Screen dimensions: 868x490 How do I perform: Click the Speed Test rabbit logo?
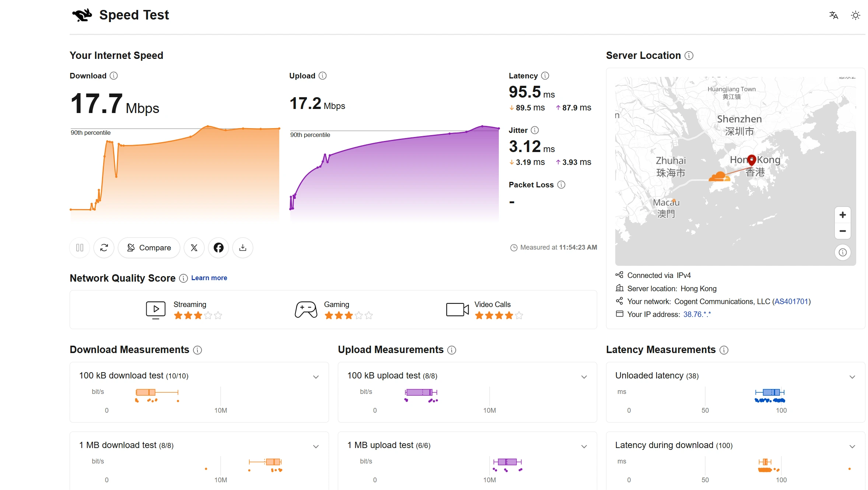[82, 15]
